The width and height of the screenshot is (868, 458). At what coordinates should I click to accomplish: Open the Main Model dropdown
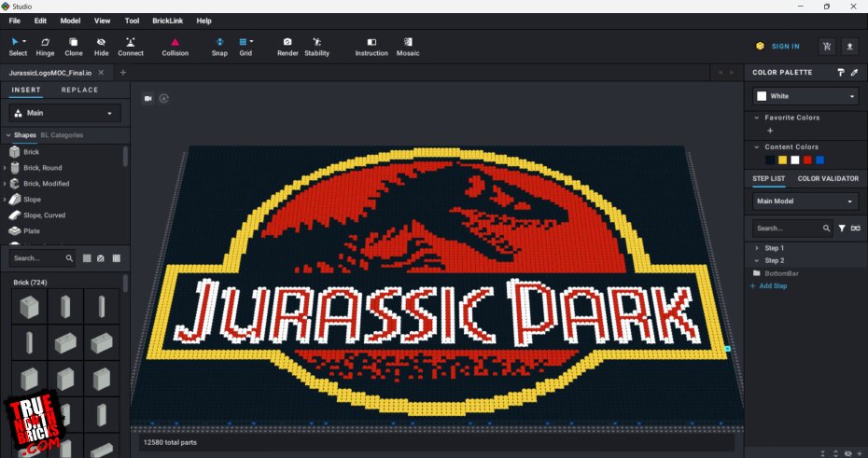click(805, 201)
